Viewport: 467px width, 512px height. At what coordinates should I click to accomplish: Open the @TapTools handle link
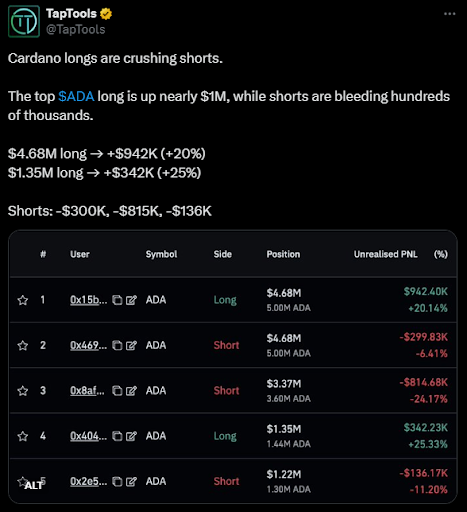click(x=76, y=30)
